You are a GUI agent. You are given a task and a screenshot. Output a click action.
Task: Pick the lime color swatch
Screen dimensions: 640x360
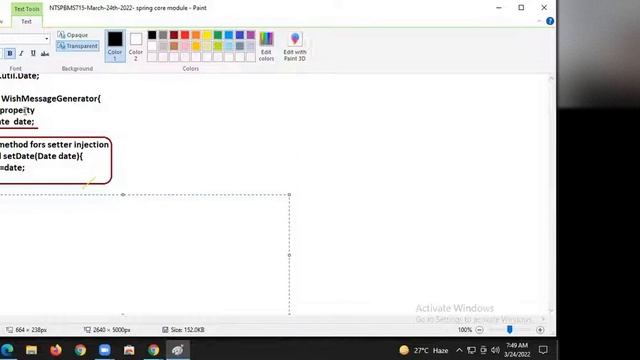point(218,46)
